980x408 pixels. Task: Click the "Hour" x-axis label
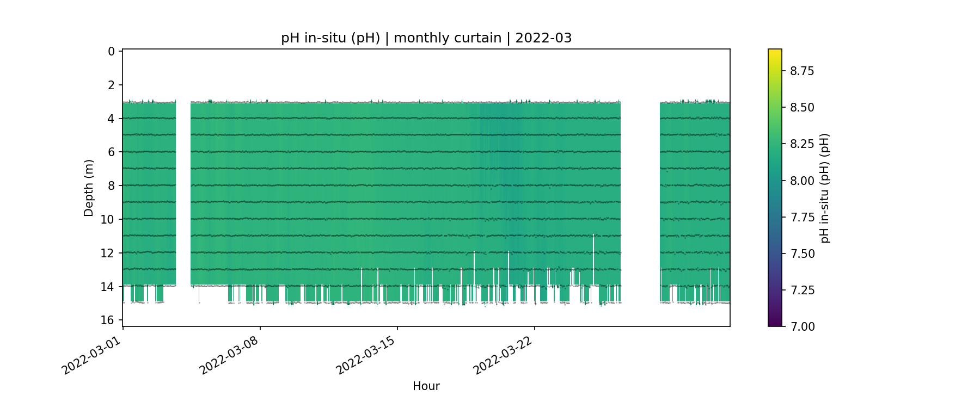point(426,386)
